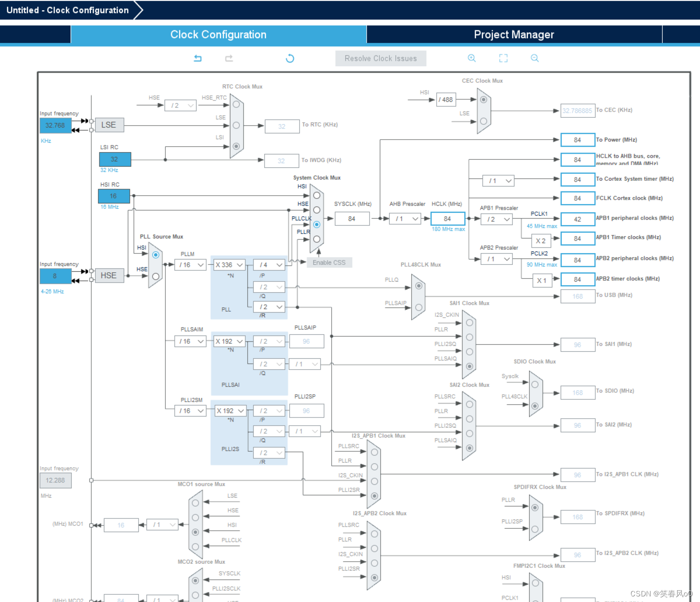Open the PLLSAIM /16 divider dropdown
The width and height of the screenshot is (700, 602).
coord(191,341)
